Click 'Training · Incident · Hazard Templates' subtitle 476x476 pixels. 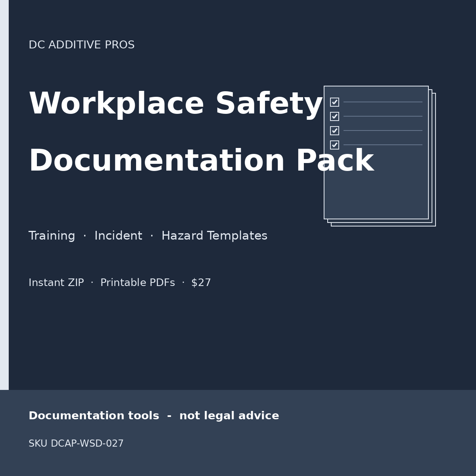pos(148,236)
